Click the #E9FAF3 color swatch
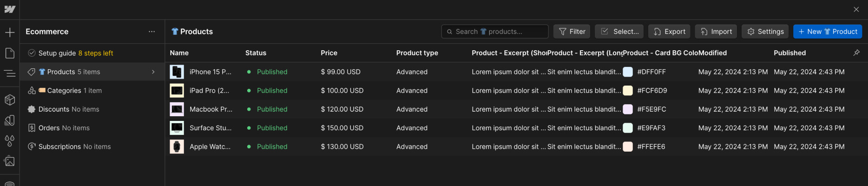This screenshot has height=186, width=868. [x=628, y=127]
